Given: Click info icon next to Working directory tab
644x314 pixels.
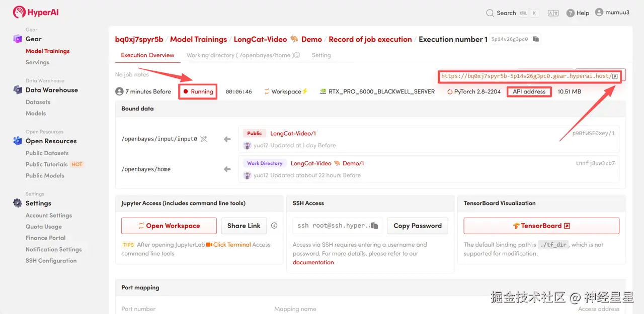Looking at the screenshot, I should click(x=297, y=55).
